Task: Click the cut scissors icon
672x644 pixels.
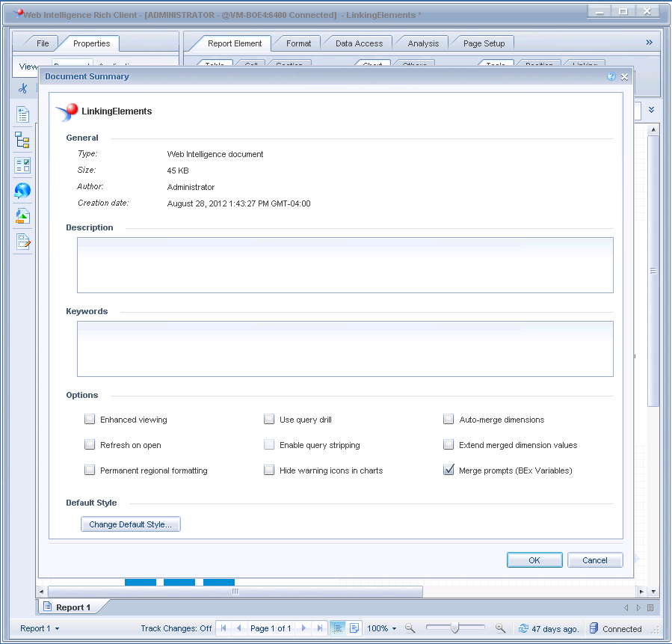Action: coord(22,88)
